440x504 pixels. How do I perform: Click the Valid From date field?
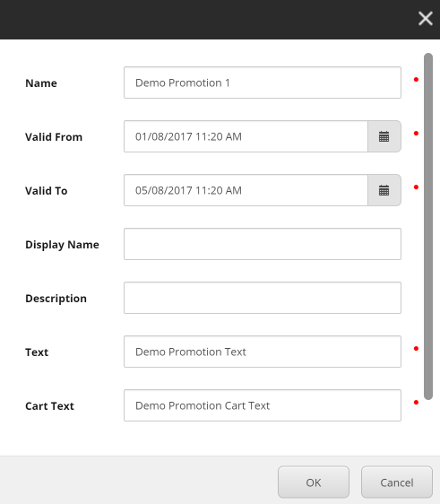(x=246, y=136)
